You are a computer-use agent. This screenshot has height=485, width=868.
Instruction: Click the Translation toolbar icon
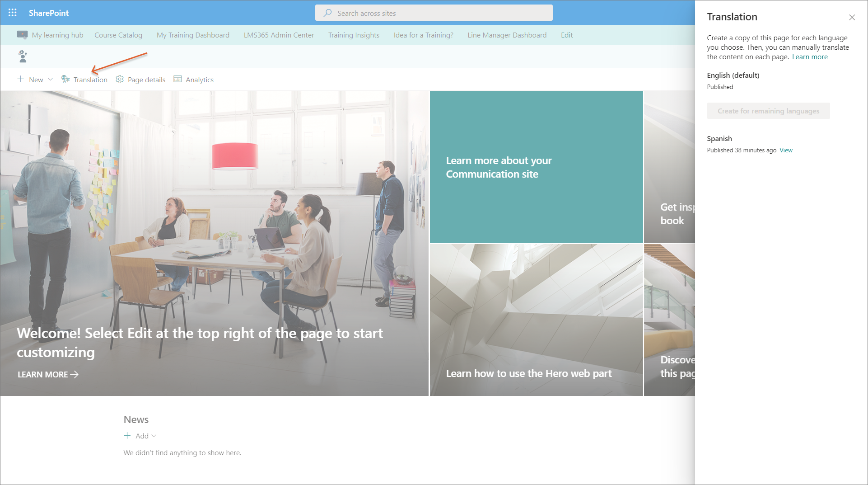point(65,79)
